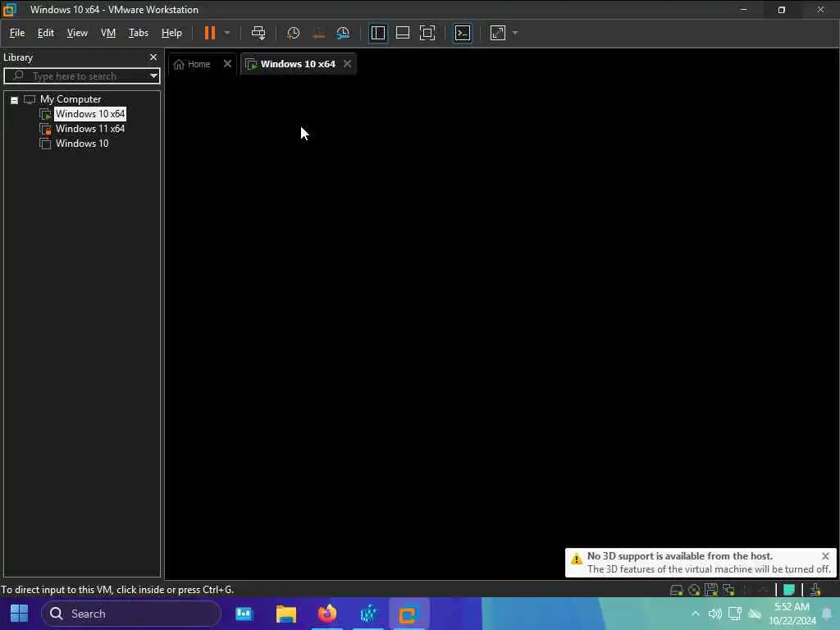This screenshot has width=840, height=630.
Task: Show hidden system tray icons
Action: (x=696, y=614)
